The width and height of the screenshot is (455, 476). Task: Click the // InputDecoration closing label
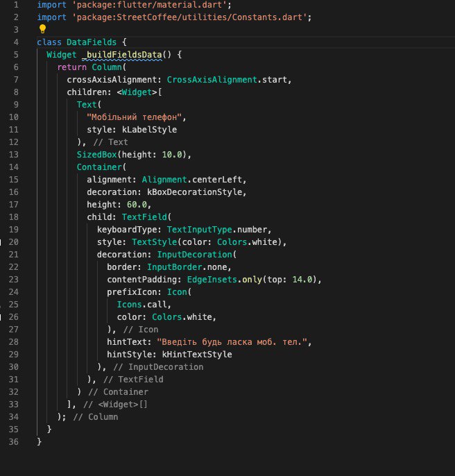pyautogui.click(x=158, y=366)
